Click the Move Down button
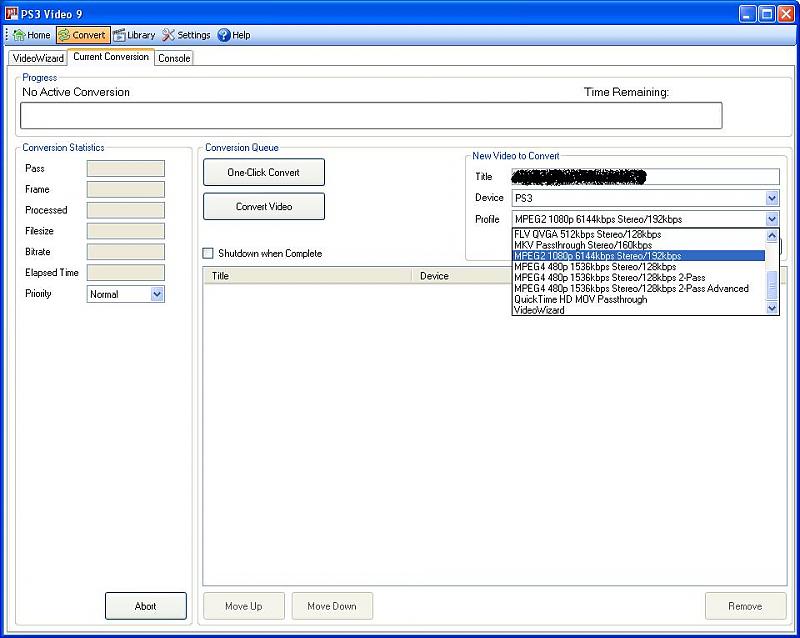The image size is (800, 638). click(x=332, y=606)
